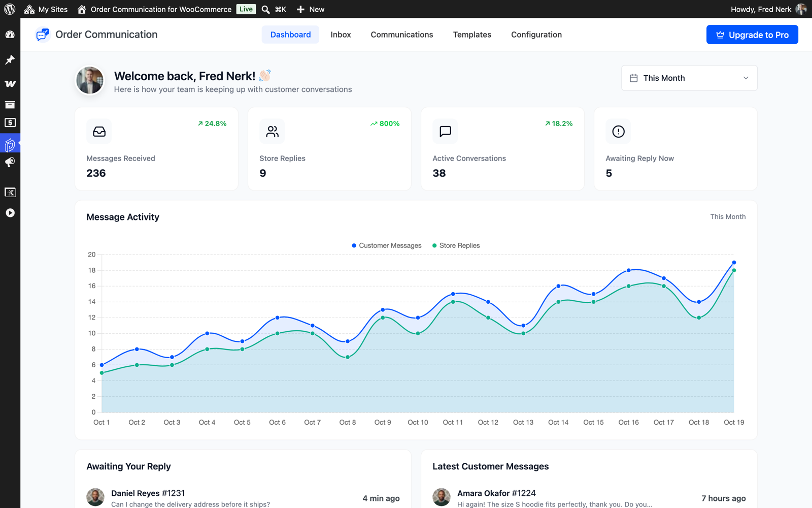Click the Oct 10 axis label
812x508 pixels.
(x=418, y=422)
